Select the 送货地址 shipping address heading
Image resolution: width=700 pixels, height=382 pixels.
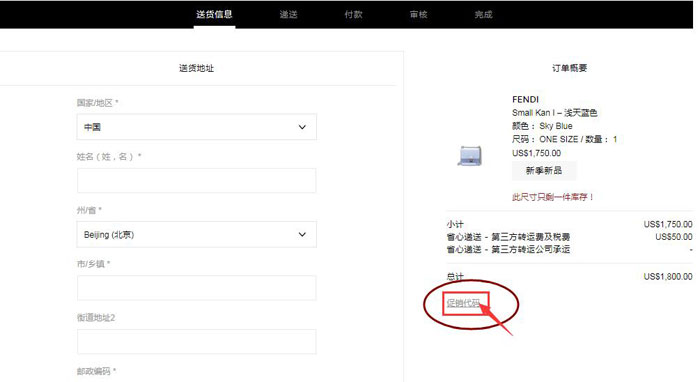pyautogui.click(x=196, y=68)
